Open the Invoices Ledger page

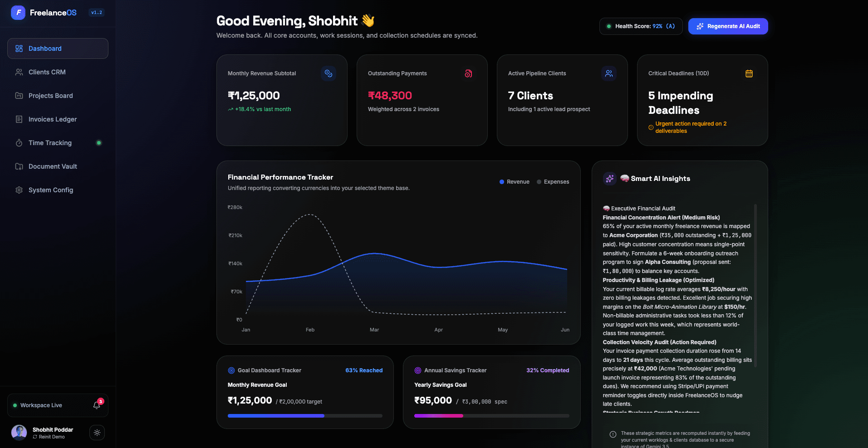58,119
